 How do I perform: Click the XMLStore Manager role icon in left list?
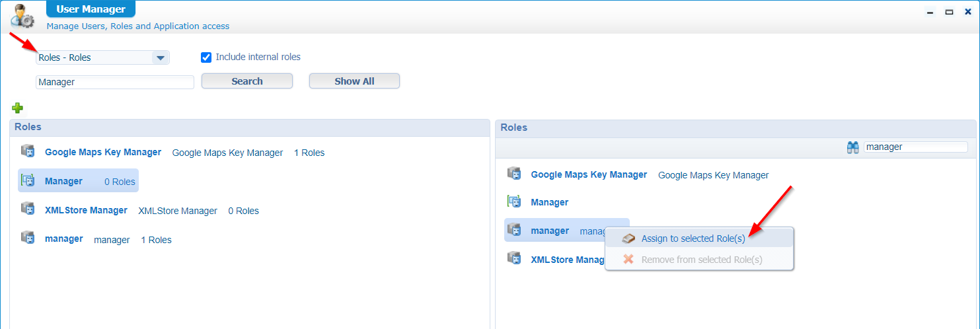(28, 210)
